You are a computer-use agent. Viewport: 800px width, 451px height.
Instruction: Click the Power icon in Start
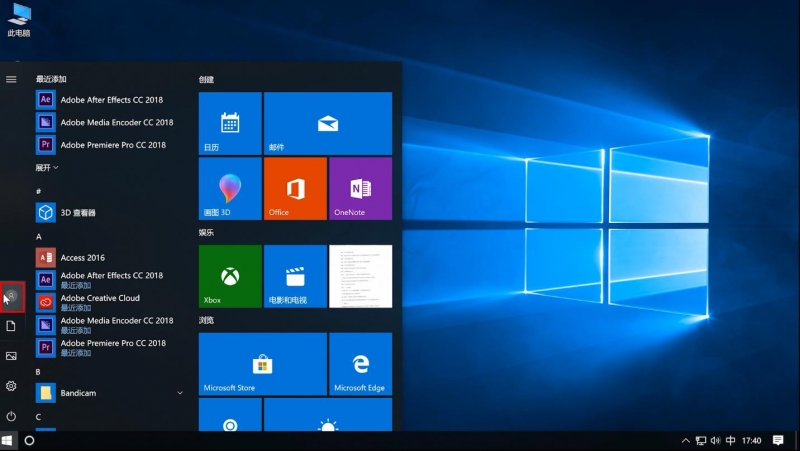click(11, 416)
